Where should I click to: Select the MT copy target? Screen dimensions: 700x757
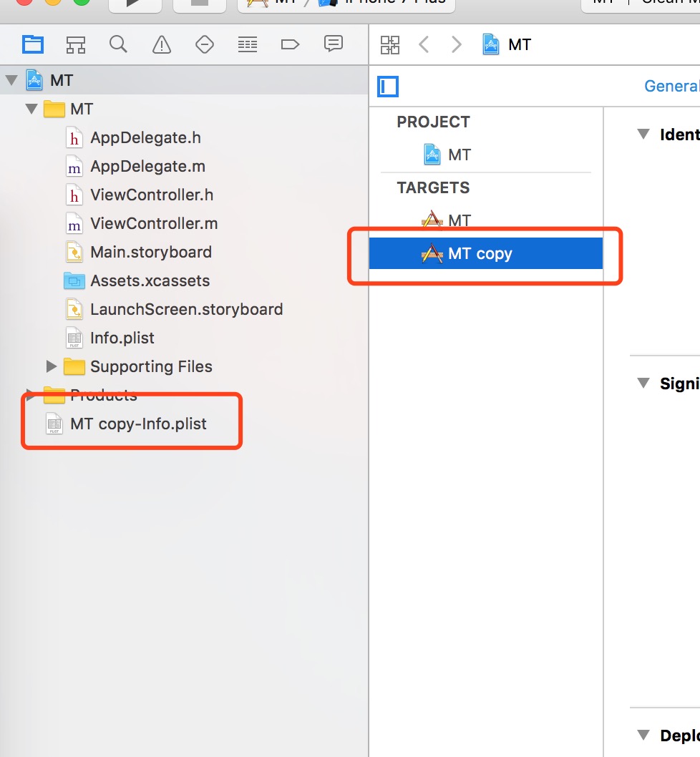coord(486,253)
